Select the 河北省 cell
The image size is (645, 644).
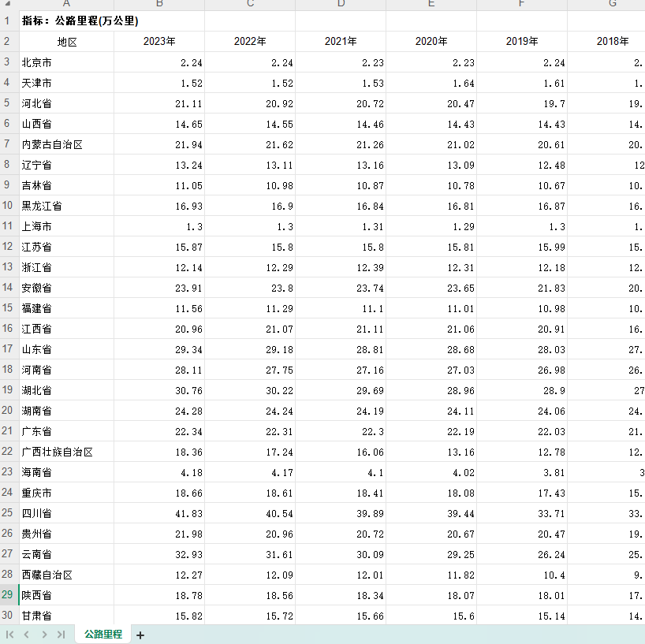(67, 103)
